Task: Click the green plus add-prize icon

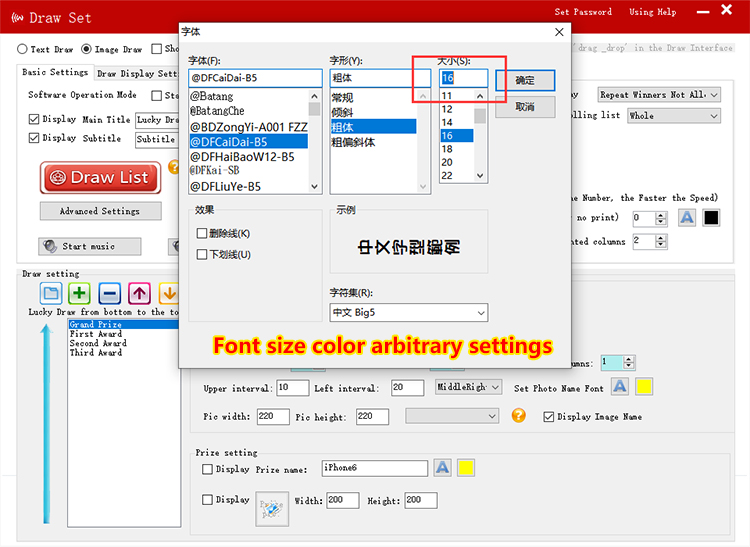Action: (80, 293)
